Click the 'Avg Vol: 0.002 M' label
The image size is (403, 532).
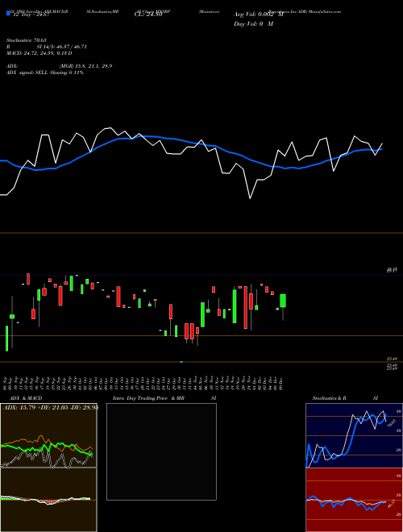tap(259, 15)
